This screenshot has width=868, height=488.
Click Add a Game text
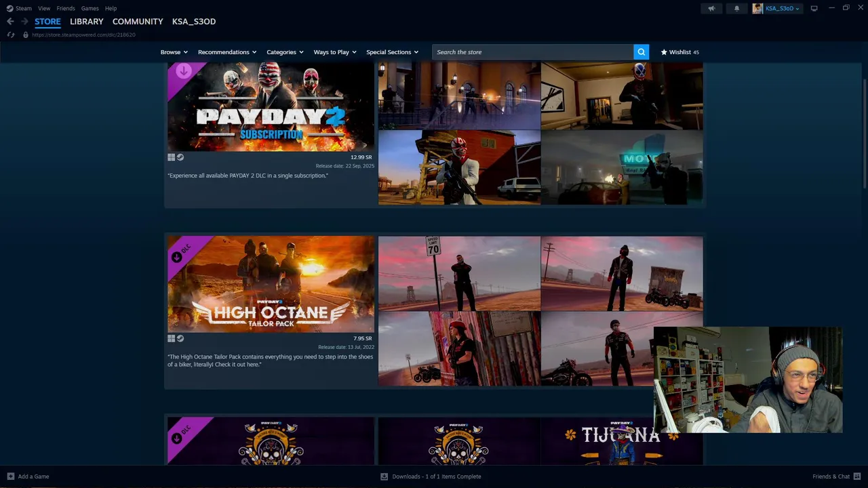tap(33, 476)
